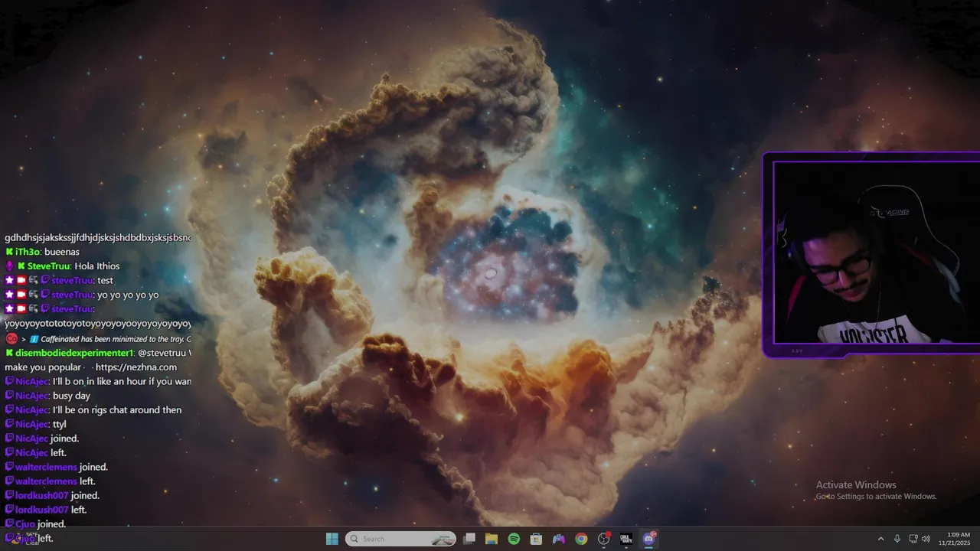Click the microphone tray icon
Screen dimensions: 980x551
point(897,539)
